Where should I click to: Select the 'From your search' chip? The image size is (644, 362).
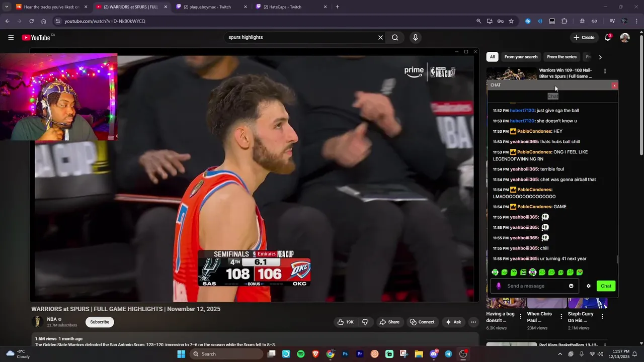pos(521,57)
